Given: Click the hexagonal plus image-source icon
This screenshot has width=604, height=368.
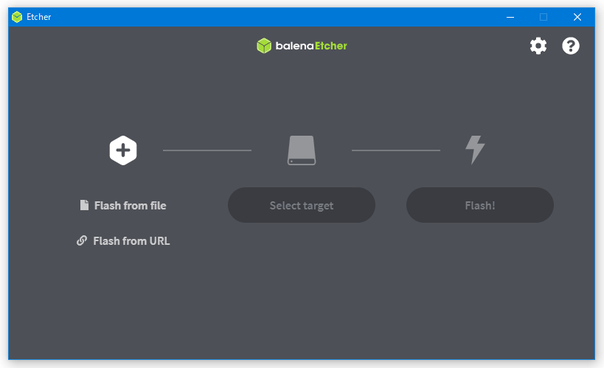Looking at the screenshot, I should point(123,150).
